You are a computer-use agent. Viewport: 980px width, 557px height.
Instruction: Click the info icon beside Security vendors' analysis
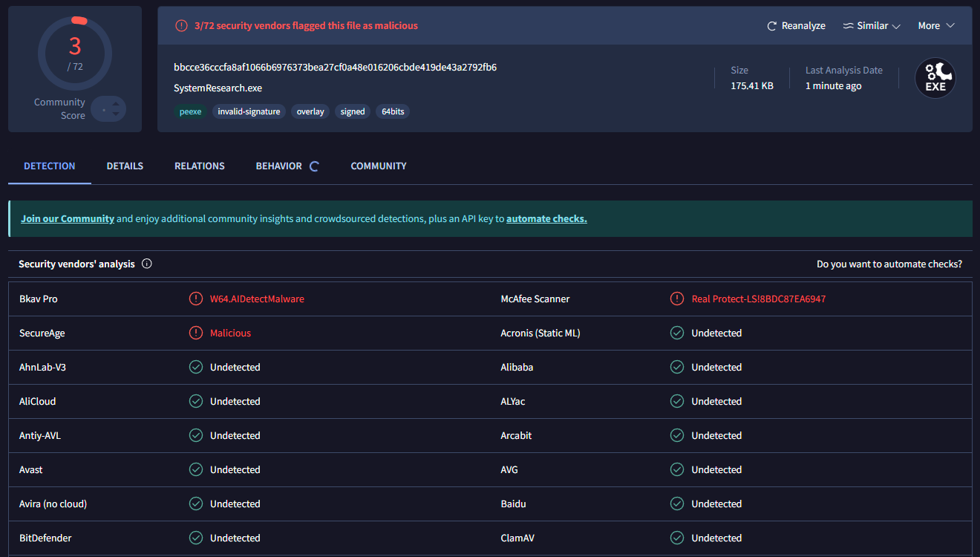tap(147, 264)
